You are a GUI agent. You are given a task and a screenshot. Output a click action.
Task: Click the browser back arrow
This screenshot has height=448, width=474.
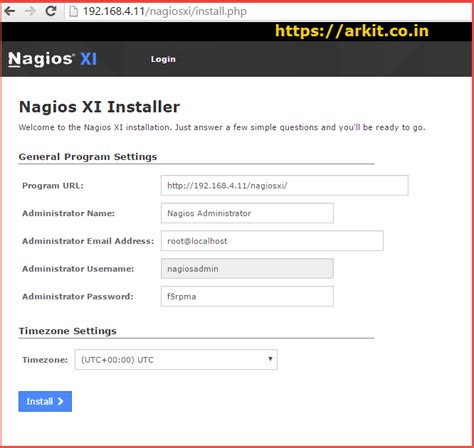click(10, 11)
